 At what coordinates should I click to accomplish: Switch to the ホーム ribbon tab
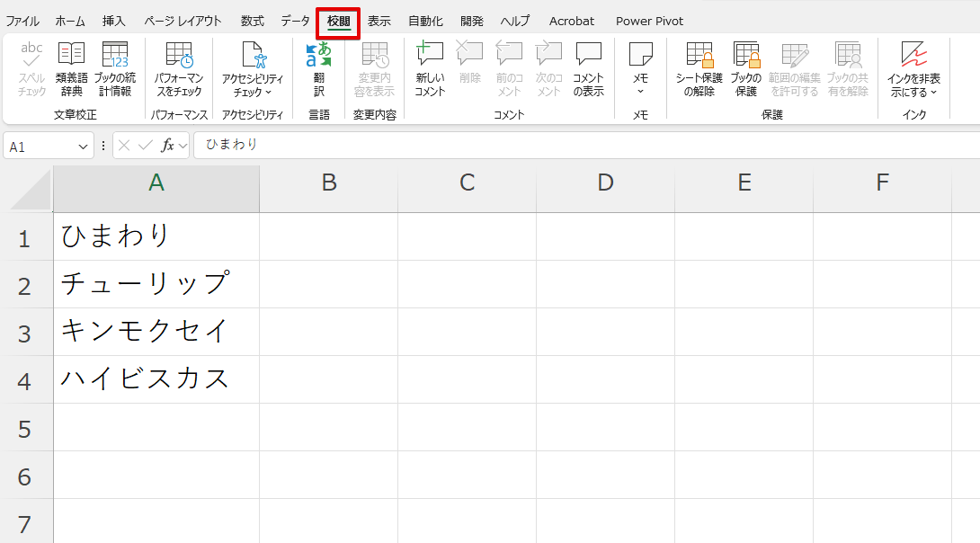(70, 21)
